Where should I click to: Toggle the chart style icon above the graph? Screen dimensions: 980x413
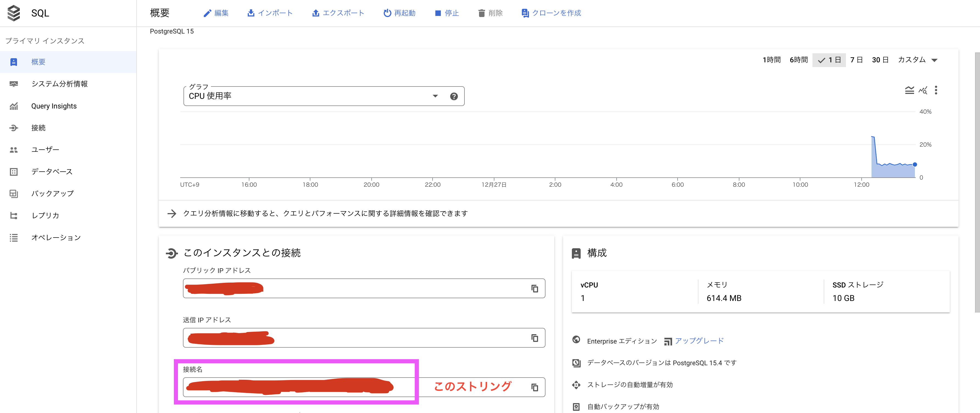tap(910, 90)
